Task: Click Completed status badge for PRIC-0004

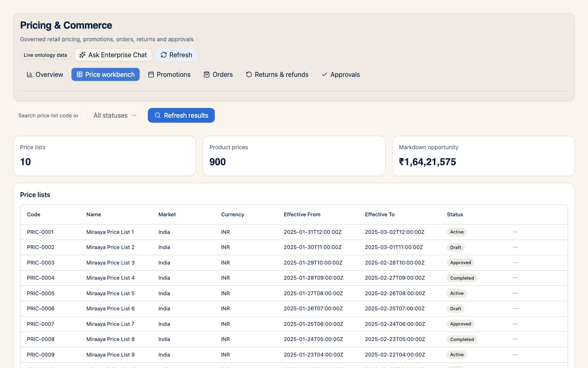Action: 462,278
